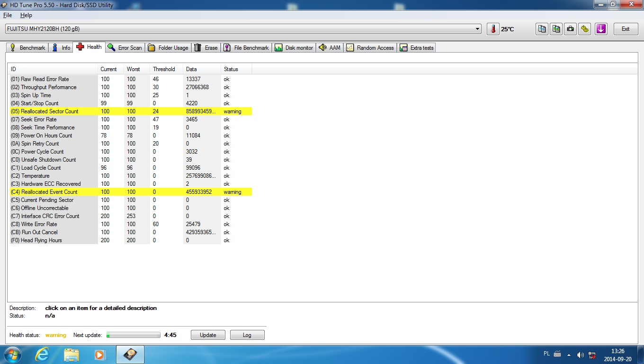The width and height of the screenshot is (644, 364).
Task: Click the network status tray icon
Action: pos(592,355)
